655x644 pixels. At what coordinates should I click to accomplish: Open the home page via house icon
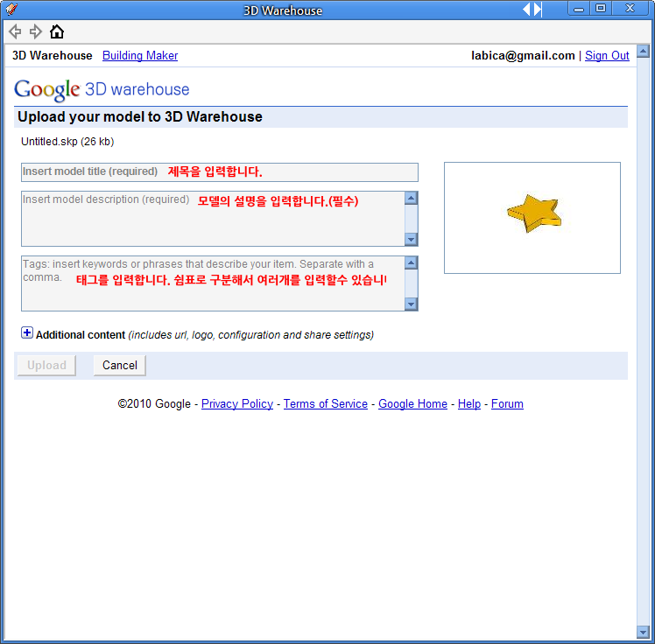pos(57,31)
